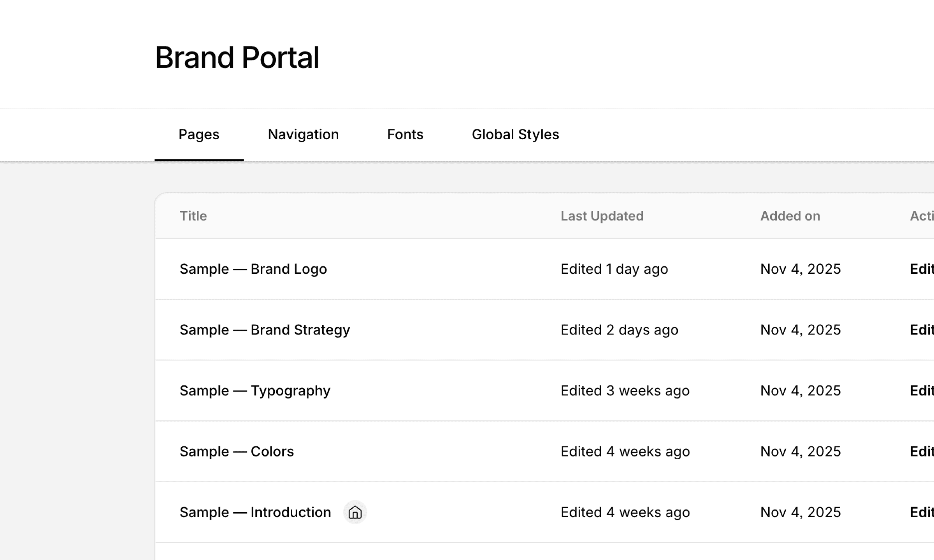Go to the Global Styles tab
The width and height of the screenshot is (934, 560).
515,135
